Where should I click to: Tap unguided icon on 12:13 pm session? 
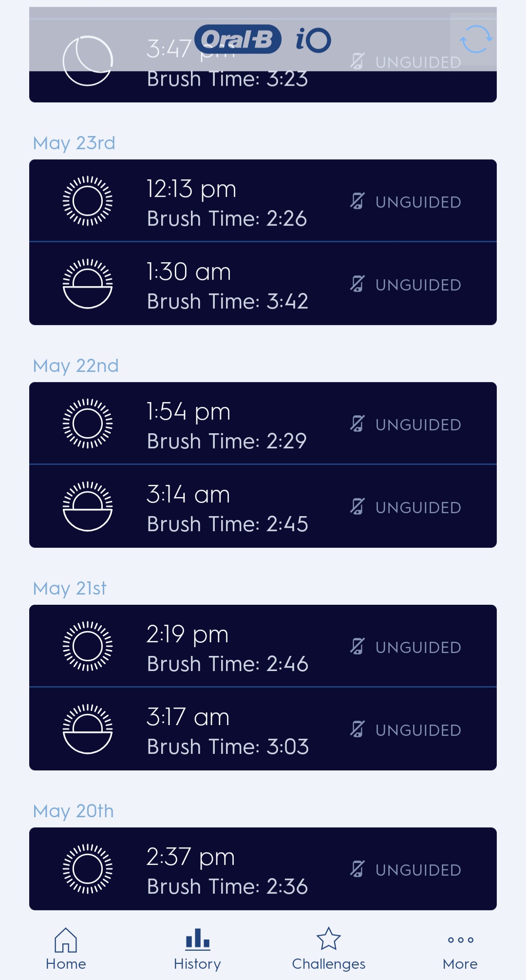pos(357,201)
